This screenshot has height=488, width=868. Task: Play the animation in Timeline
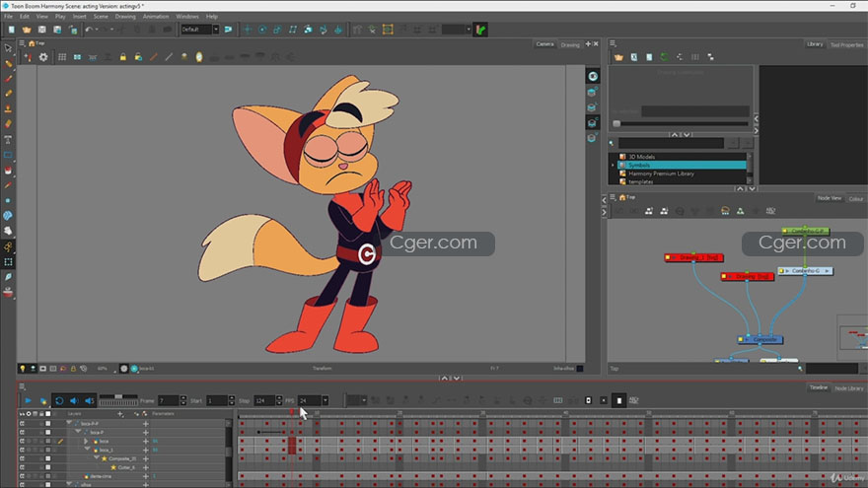click(28, 400)
